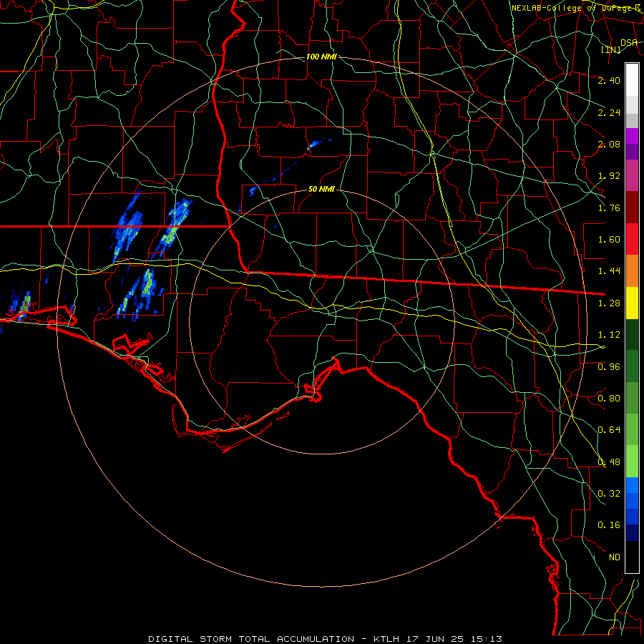
Task: Click the 1.60 legend value
Action: point(609,240)
